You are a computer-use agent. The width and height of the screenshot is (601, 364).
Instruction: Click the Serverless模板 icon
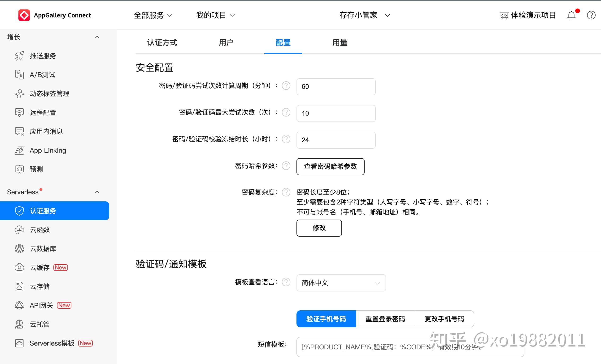pos(19,343)
